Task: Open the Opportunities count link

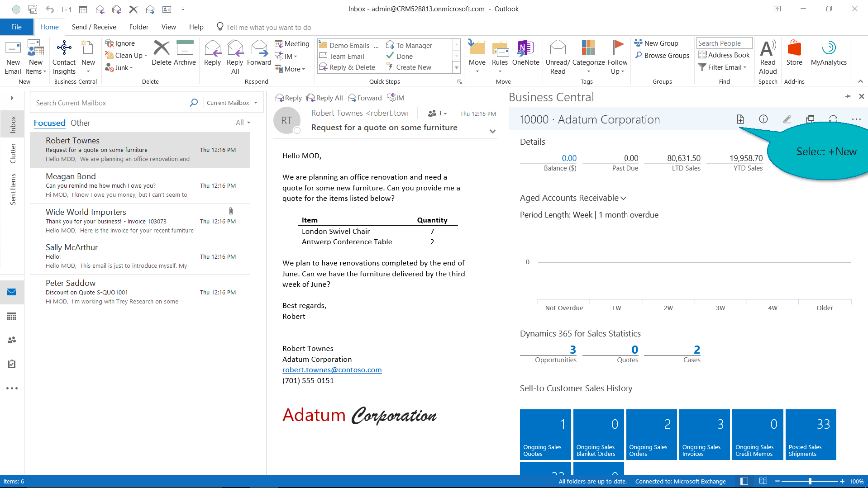Action: [x=572, y=350]
